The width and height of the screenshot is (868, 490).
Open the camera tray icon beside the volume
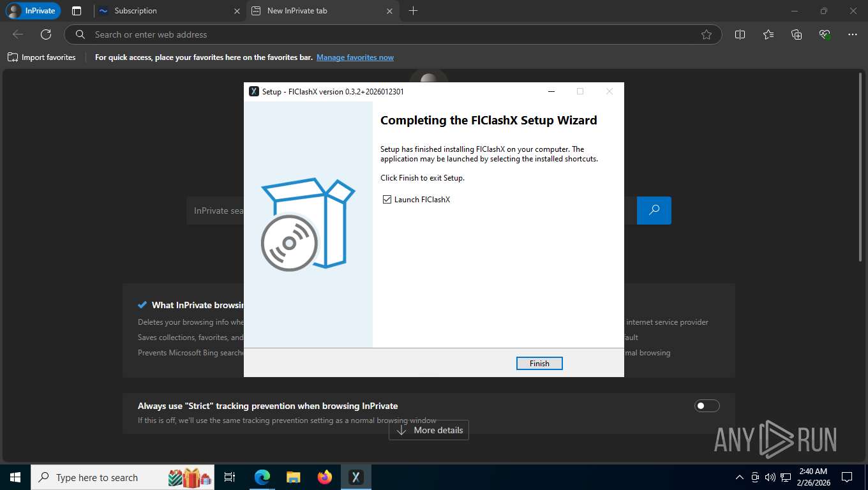pos(755,477)
